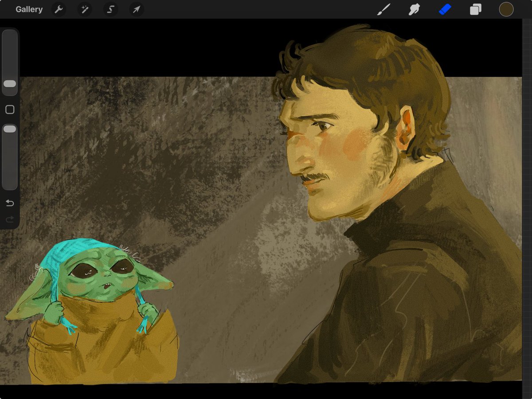This screenshot has width=532, height=399.
Task: Select the Eraser tool
Action: click(445, 9)
